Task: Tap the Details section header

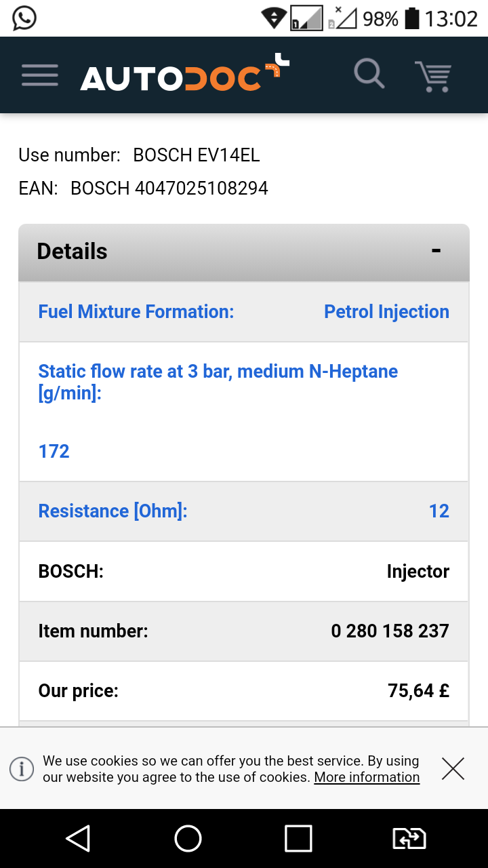Action: 73,252
